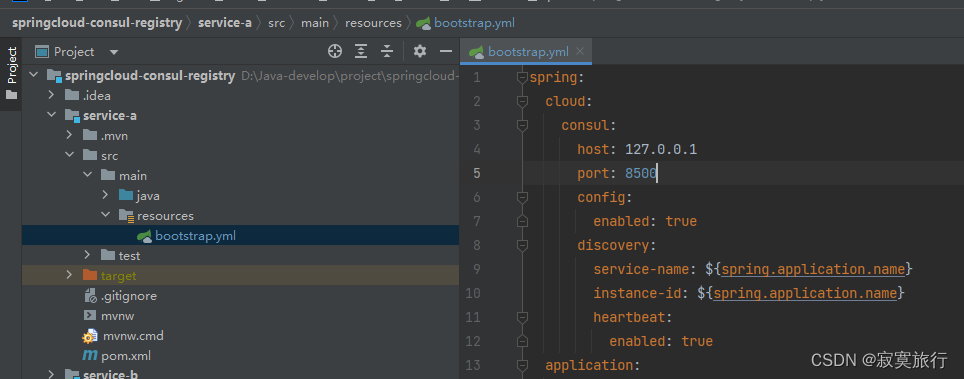Click the config enabled true value on line 7
Screen dimensions: 964x379
(x=681, y=221)
